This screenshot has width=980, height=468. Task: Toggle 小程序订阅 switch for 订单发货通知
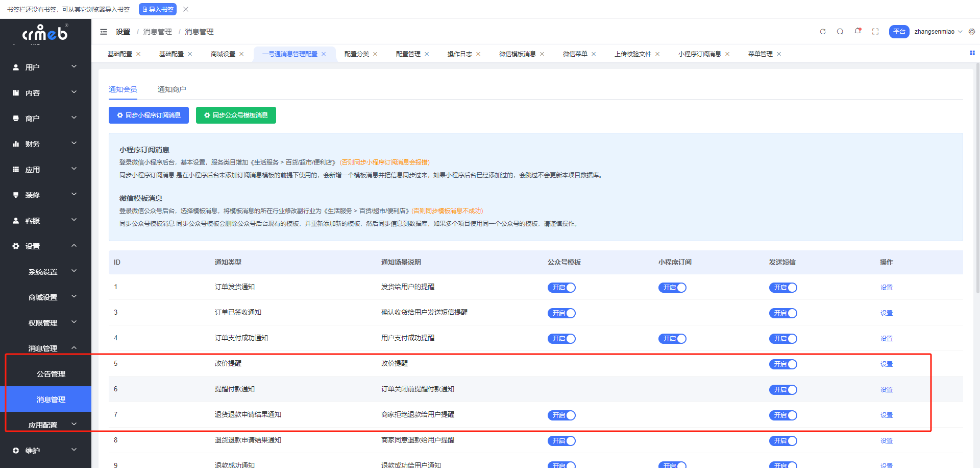672,288
